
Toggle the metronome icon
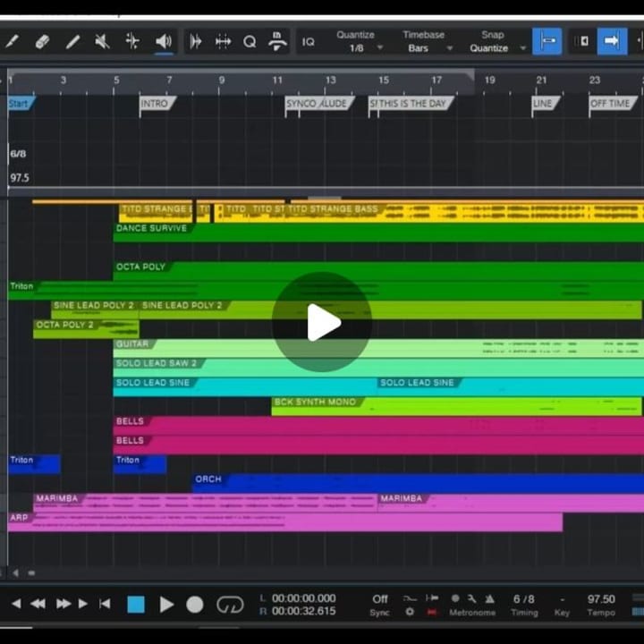(x=489, y=599)
